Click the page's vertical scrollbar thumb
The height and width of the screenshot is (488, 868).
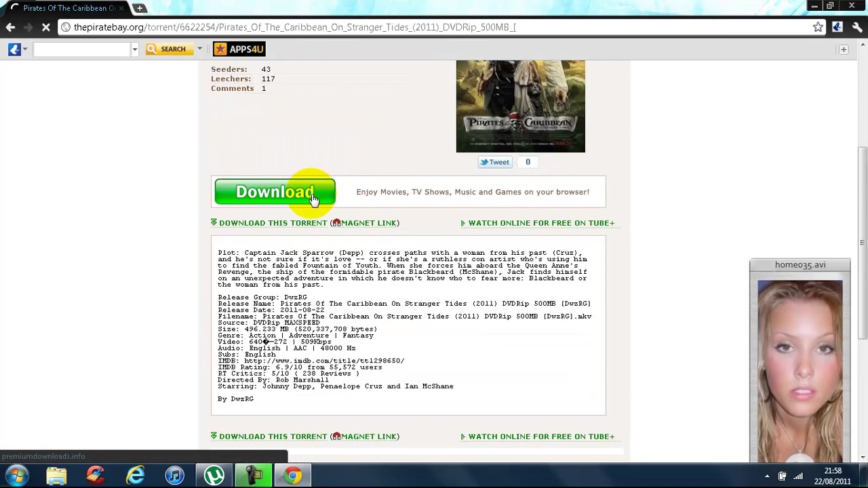(x=863, y=244)
